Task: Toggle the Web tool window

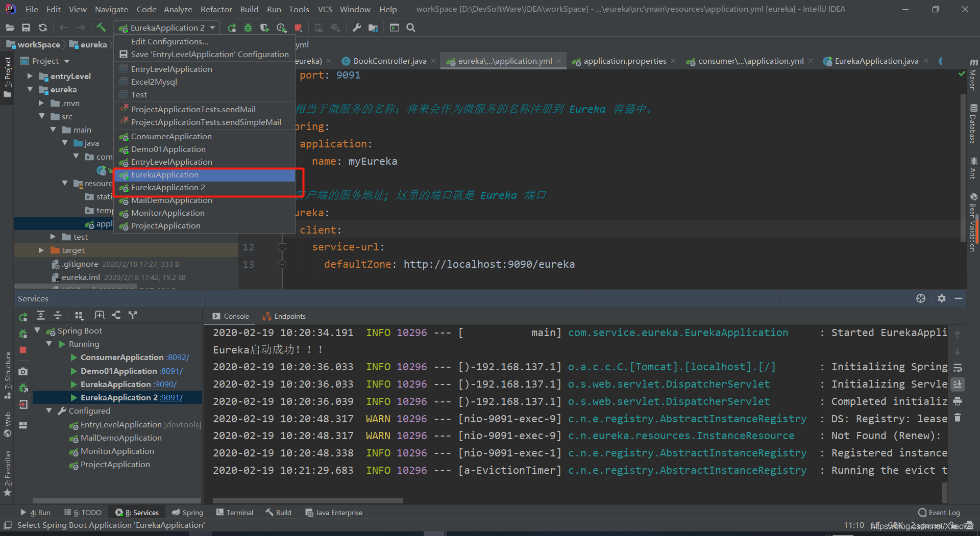Action: [7, 424]
